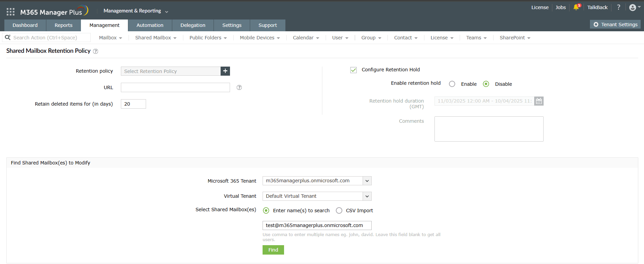This screenshot has width=644, height=264.
Task: Select the Disable retention hold radio button
Action: point(486,84)
